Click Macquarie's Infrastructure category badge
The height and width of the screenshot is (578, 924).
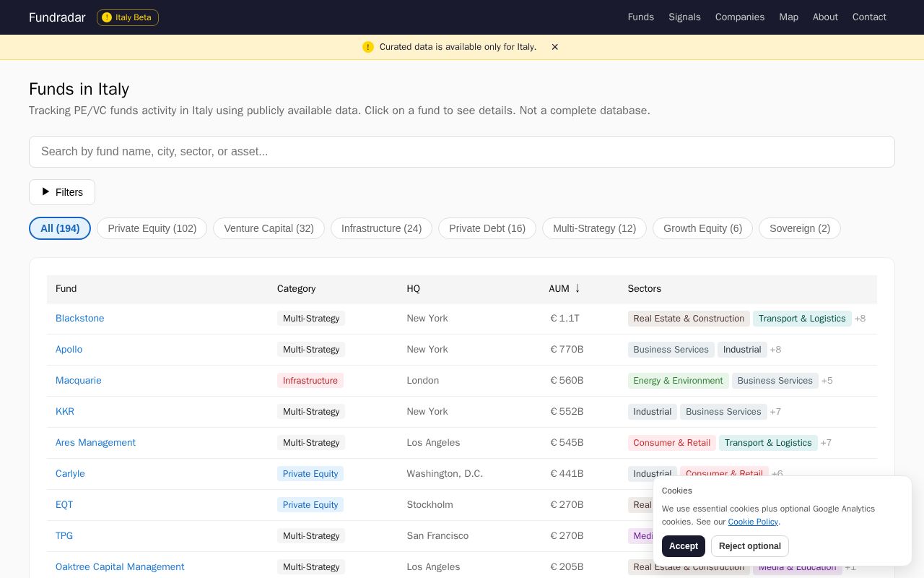click(x=310, y=381)
